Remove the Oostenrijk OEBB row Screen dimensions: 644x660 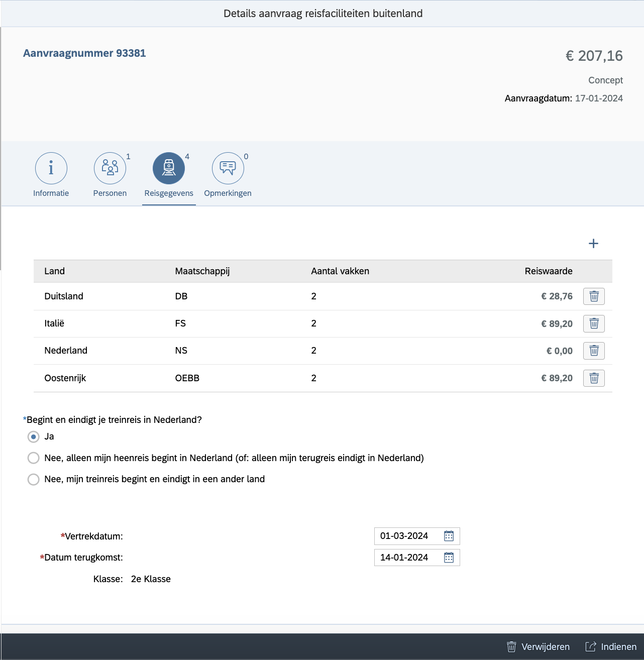[594, 378]
